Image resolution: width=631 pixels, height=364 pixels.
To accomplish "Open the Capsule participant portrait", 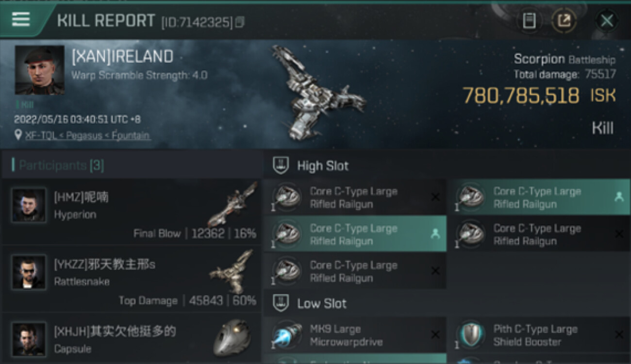I will 29,339.
